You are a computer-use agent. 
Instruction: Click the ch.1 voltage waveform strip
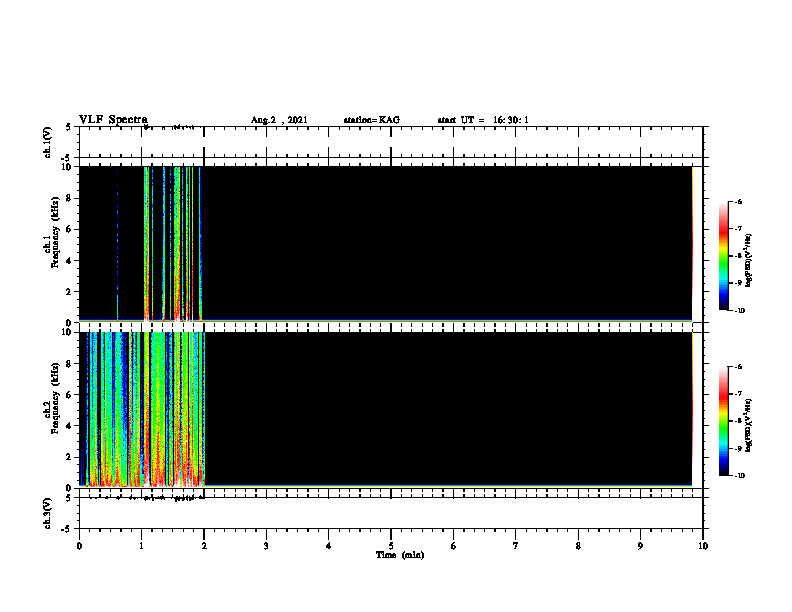(391, 142)
